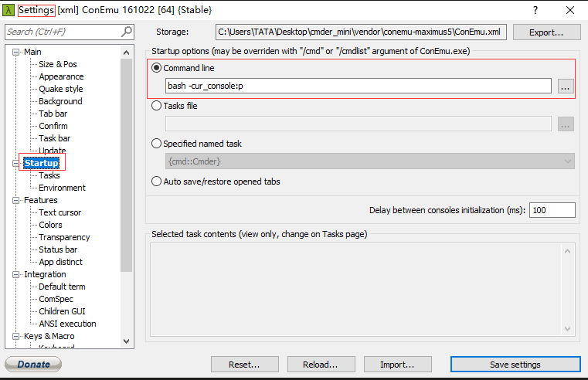
Task: Enable Auto save/restore opened tabs
Action: coord(156,182)
